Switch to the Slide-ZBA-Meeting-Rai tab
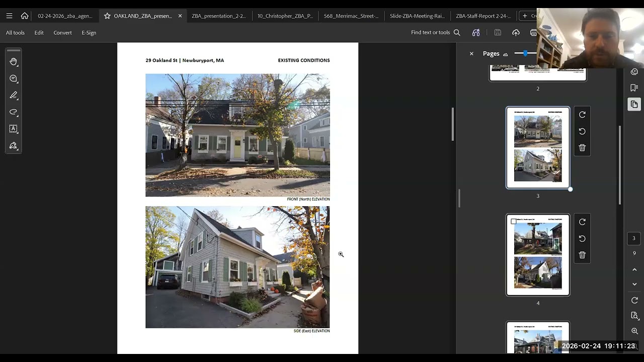 (417, 16)
